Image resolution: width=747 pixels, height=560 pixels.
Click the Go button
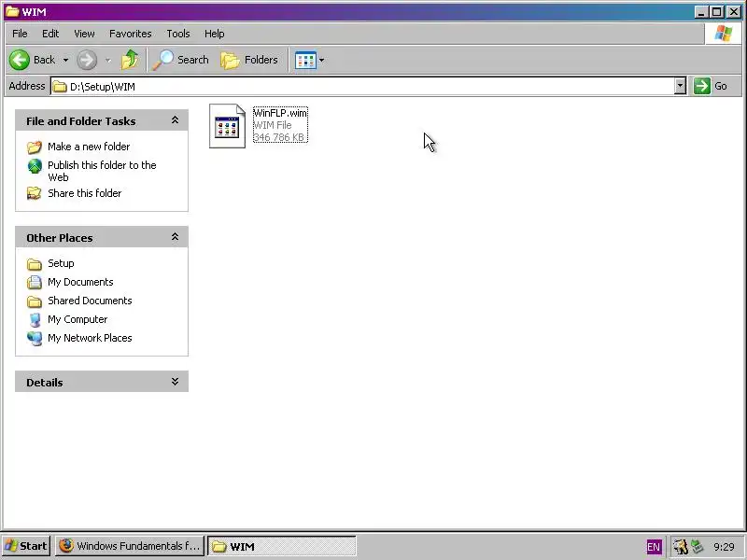(711, 86)
